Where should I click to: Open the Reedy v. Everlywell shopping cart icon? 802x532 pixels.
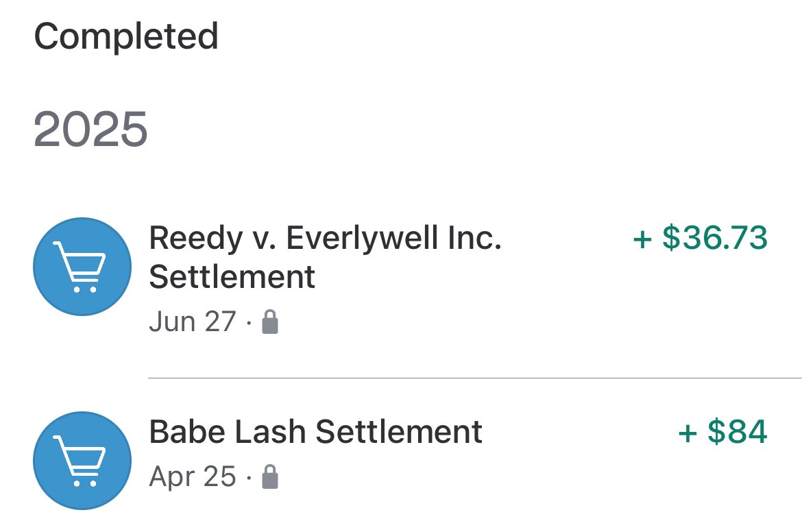[x=82, y=267]
